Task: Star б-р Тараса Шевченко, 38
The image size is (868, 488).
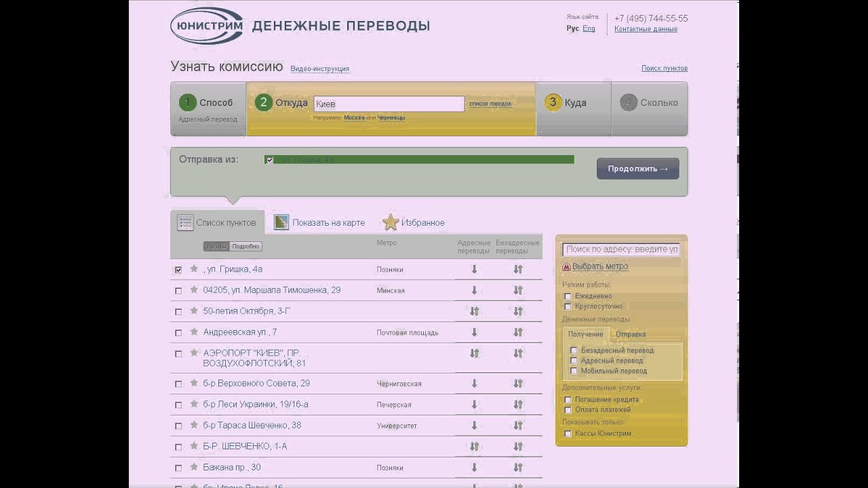Action: tap(194, 426)
